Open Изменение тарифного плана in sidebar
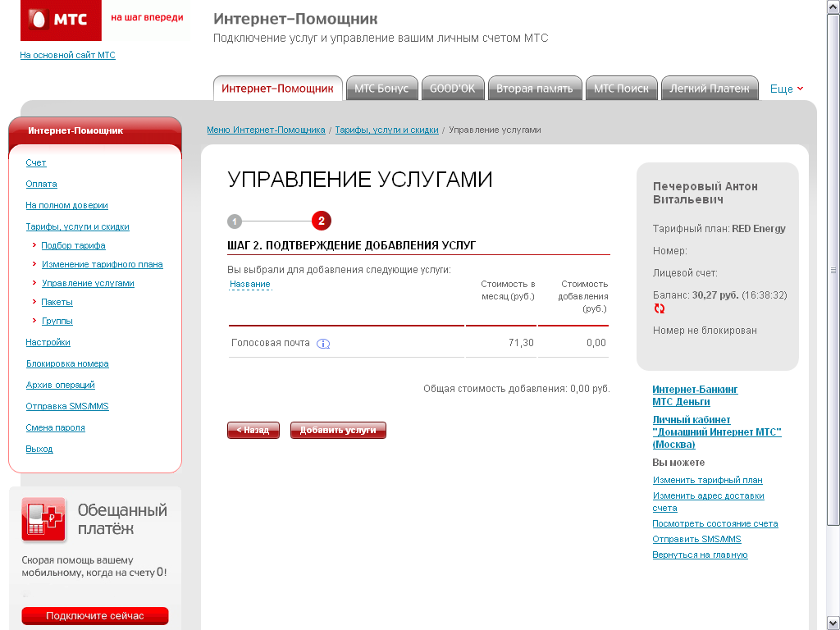 102,264
